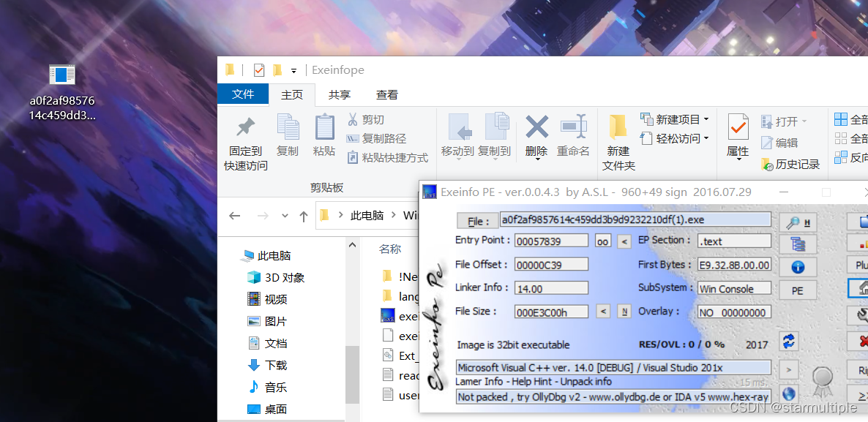Click 剪切 scissors in the ribbon

coord(367,119)
